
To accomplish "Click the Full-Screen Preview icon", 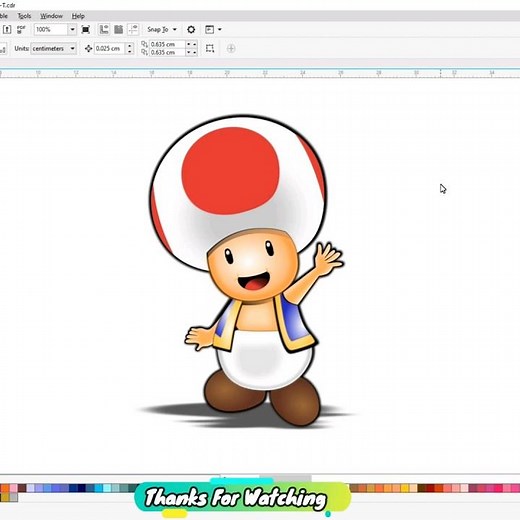I will pyautogui.click(x=86, y=29).
